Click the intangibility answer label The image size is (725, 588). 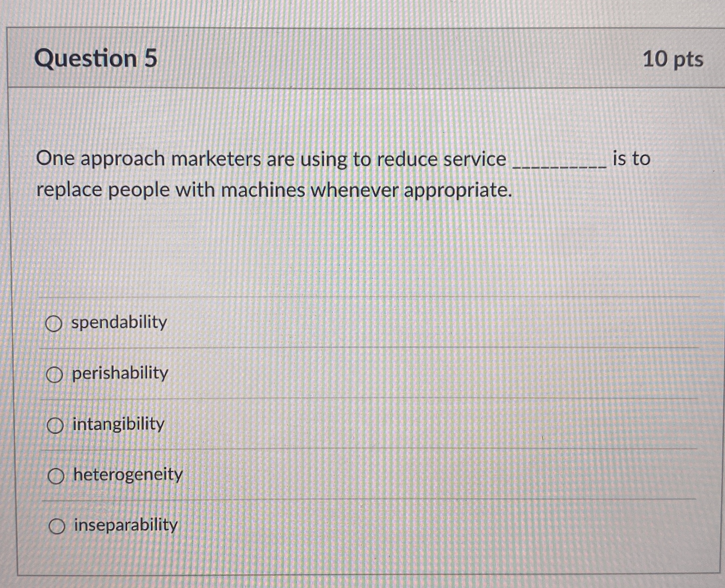pos(118,425)
